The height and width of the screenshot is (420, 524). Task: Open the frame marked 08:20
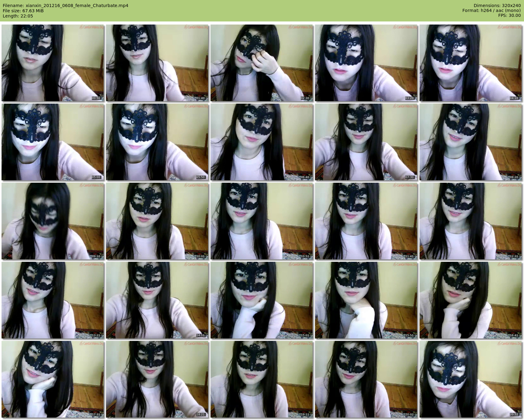point(471,142)
